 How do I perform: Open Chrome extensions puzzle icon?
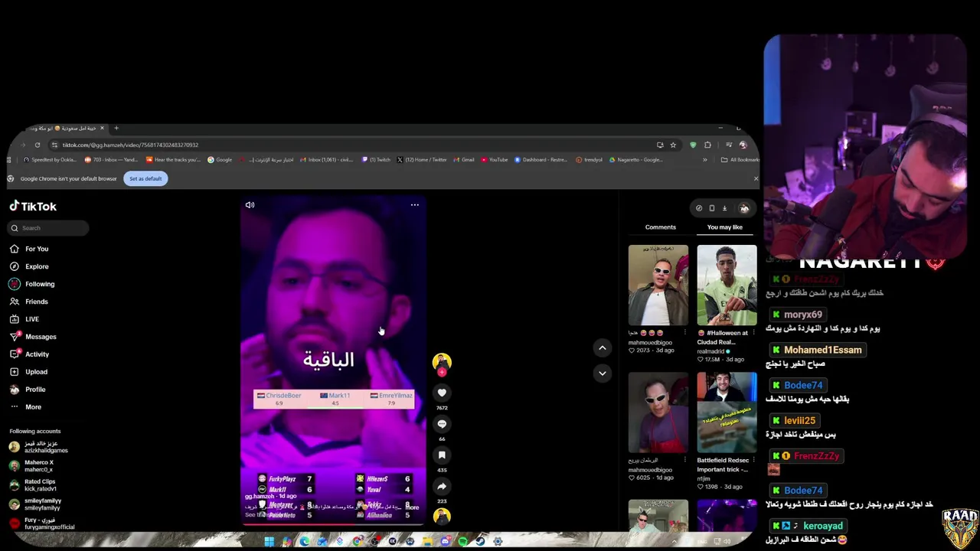tap(707, 145)
